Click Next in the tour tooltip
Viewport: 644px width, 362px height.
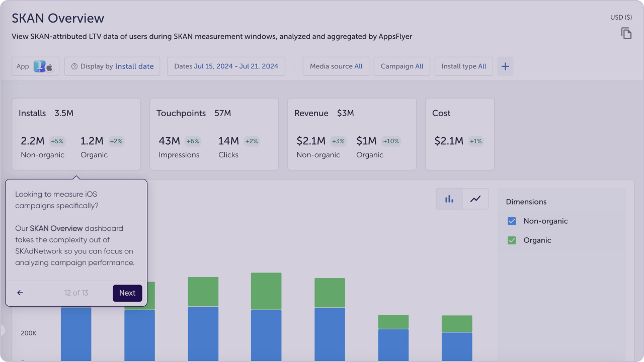coord(127,293)
